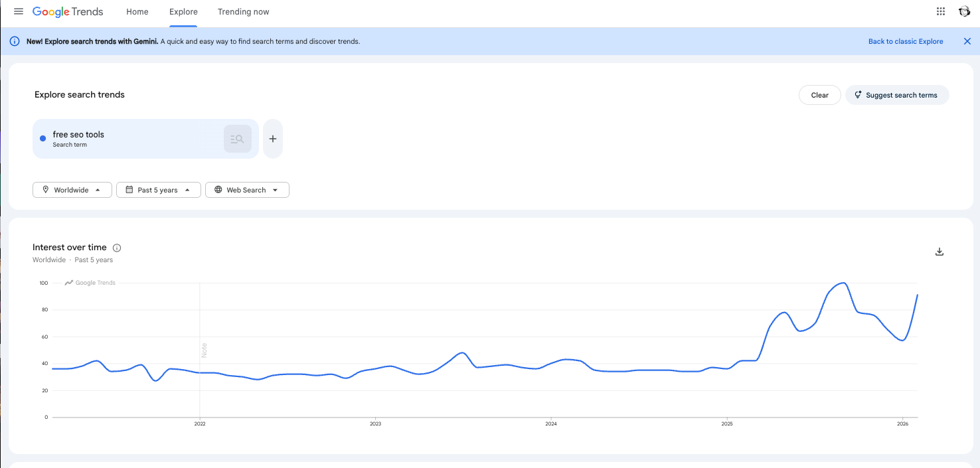Expand the Worldwide location dropdown
980x468 pixels.
[x=72, y=190]
